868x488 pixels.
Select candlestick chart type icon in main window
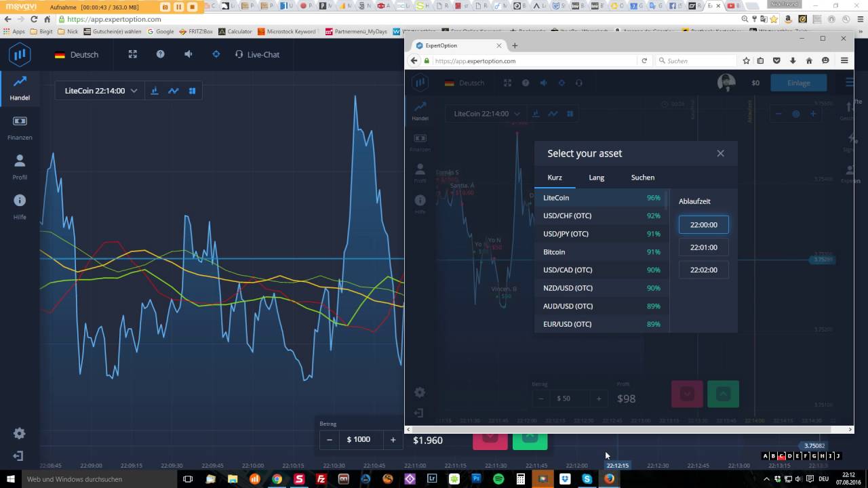pyautogui.click(x=155, y=91)
